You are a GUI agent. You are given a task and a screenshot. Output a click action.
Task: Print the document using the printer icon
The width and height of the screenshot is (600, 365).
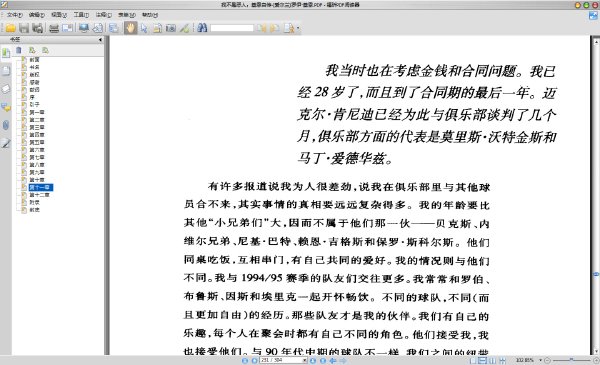click(54, 28)
